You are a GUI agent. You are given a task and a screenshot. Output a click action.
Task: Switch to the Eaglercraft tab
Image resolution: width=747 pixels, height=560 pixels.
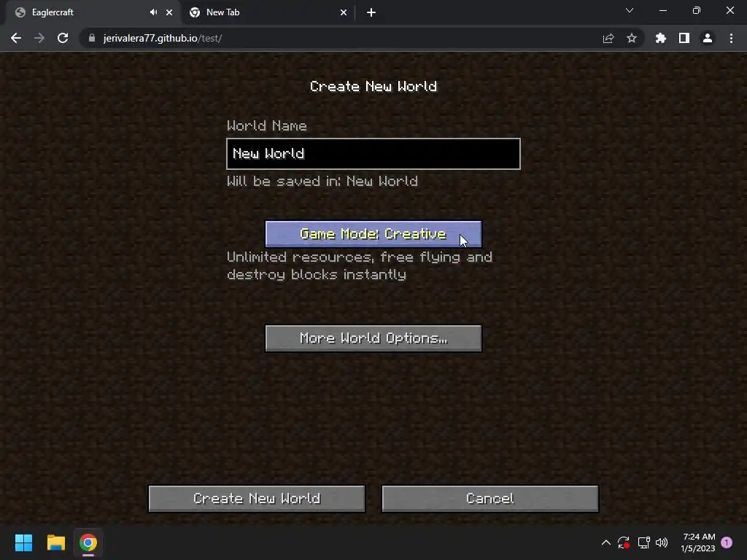[90, 12]
